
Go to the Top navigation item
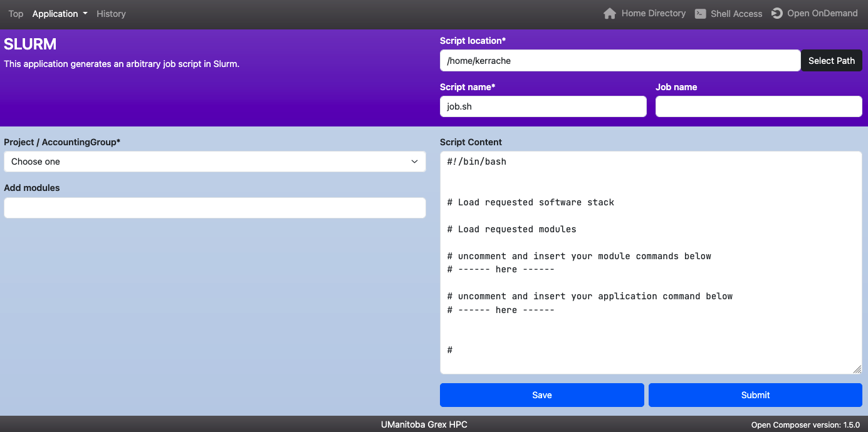pos(16,14)
